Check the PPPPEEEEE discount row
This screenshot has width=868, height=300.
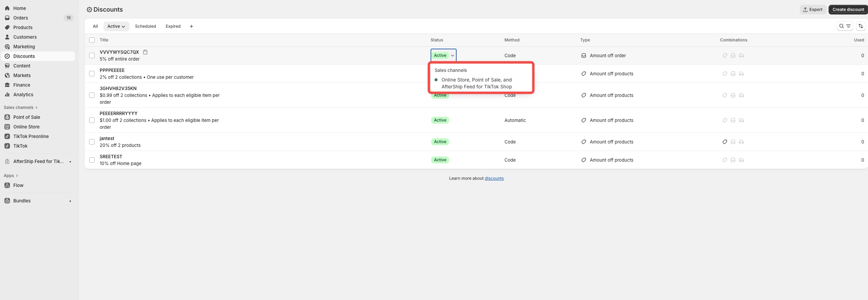tap(92, 74)
